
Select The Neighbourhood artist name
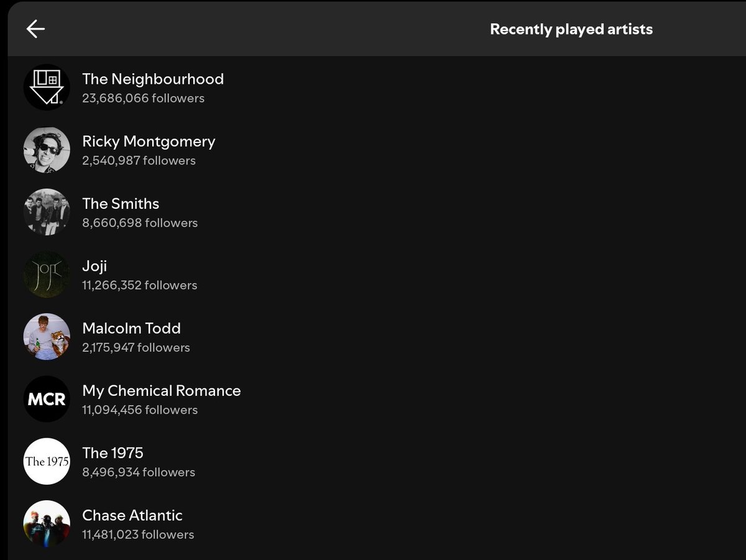tap(153, 79)
